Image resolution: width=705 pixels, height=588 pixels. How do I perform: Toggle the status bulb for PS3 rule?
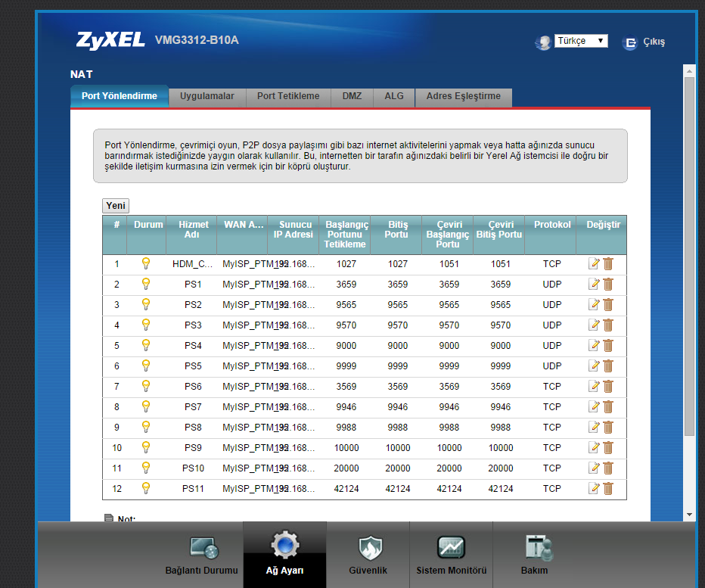146,325
